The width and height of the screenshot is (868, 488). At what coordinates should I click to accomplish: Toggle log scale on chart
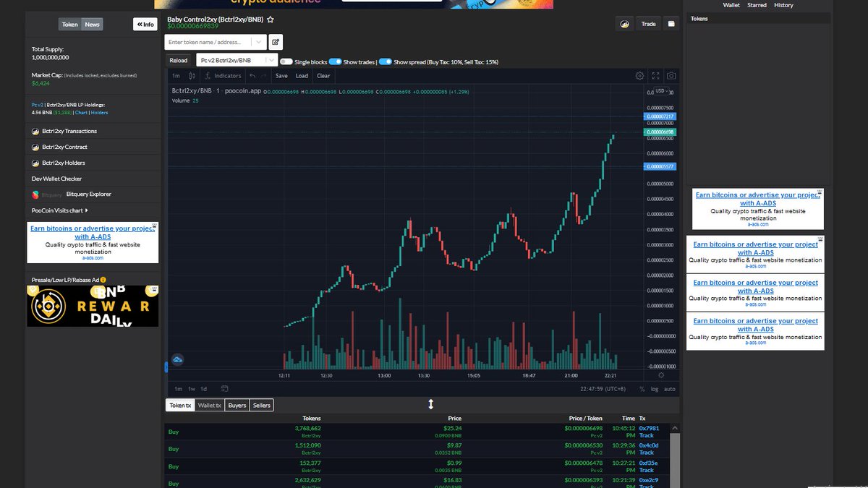[655, 389]
